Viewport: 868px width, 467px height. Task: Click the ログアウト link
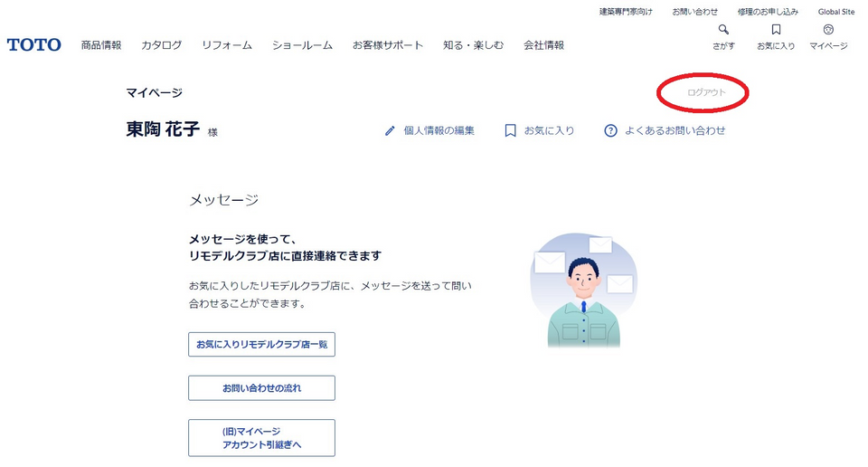pos(706,92)
